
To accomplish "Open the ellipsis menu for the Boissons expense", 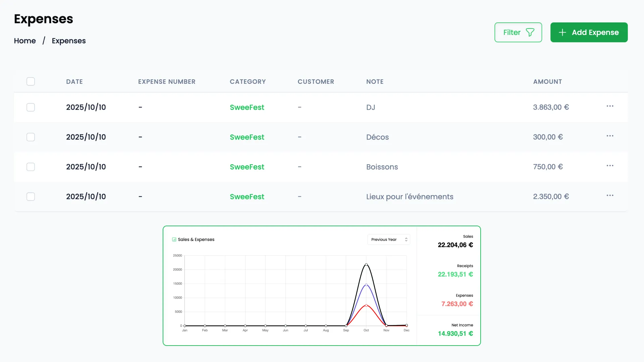I will (610, 165).
